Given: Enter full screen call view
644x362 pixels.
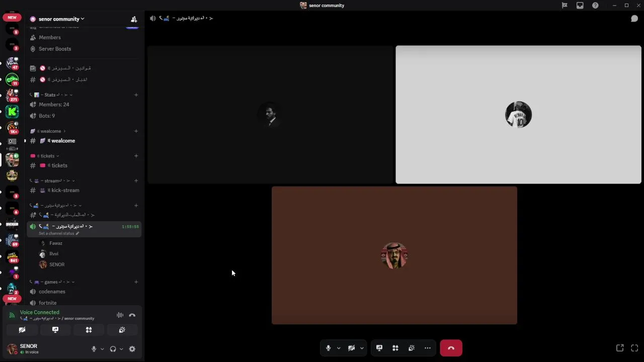Looking at the screenshot, I should (x=634, y=348).
